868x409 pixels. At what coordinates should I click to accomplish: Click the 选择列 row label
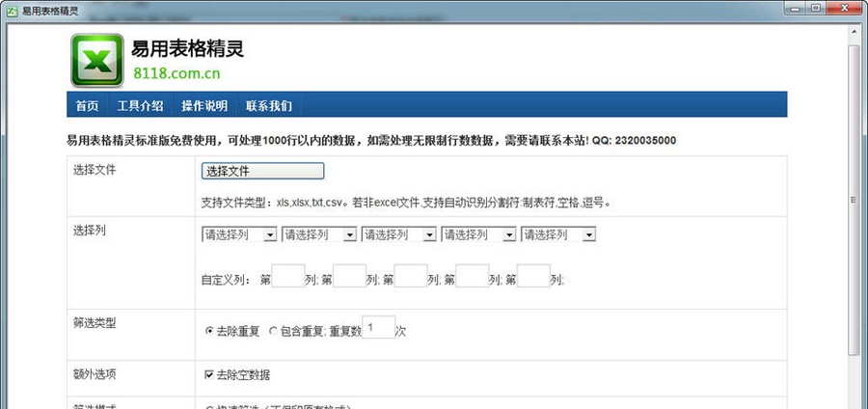pos(89,231)
